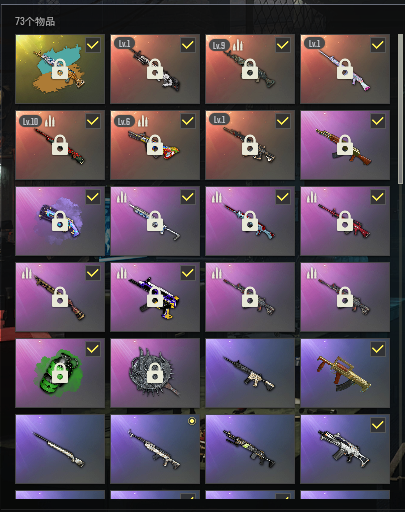The height and width of the screenshot is (512, 405).
Task: Click the lock on the yellow splash-background weapon
Action: (x=60, y=69)
